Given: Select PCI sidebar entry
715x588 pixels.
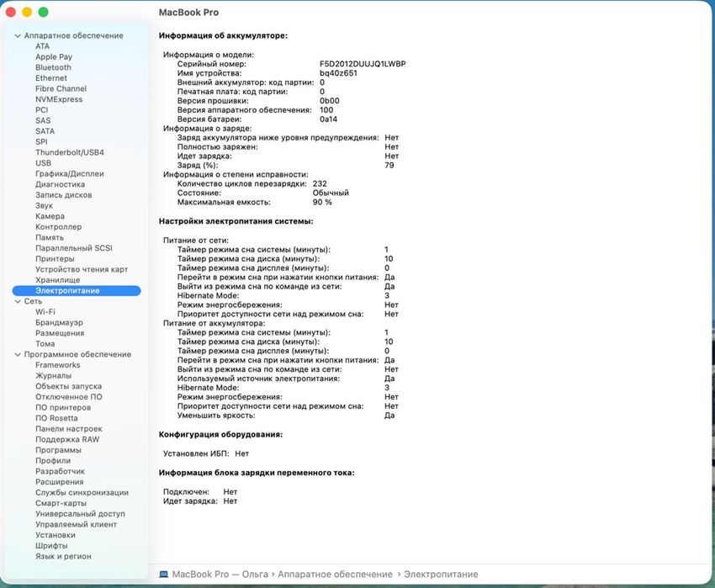Looking at the screenshot, I should 41,110.
